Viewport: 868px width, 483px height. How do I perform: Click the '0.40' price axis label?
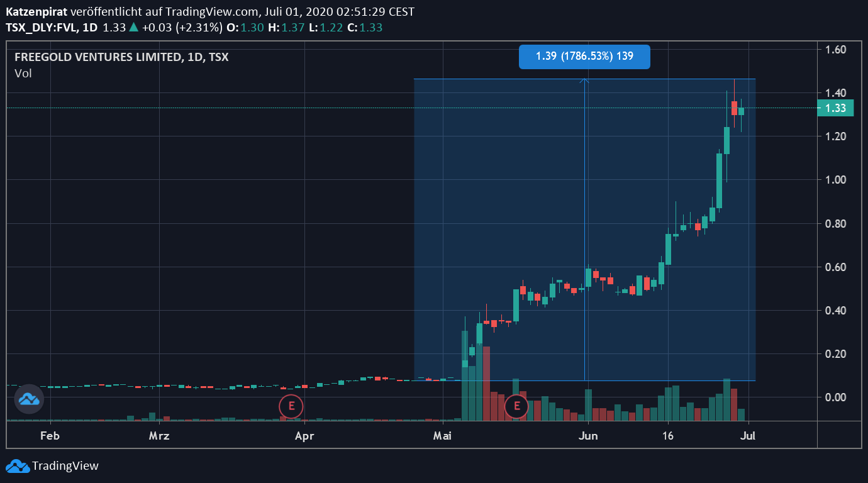(835, 311)
